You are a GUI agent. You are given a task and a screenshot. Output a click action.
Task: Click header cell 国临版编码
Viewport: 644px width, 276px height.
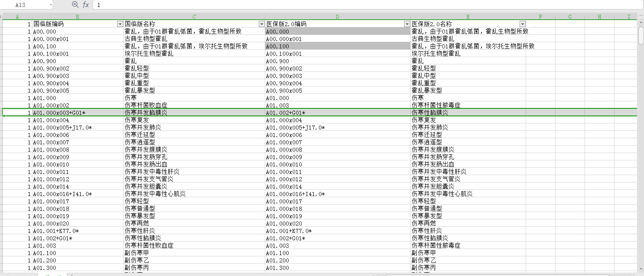[78, 24]
